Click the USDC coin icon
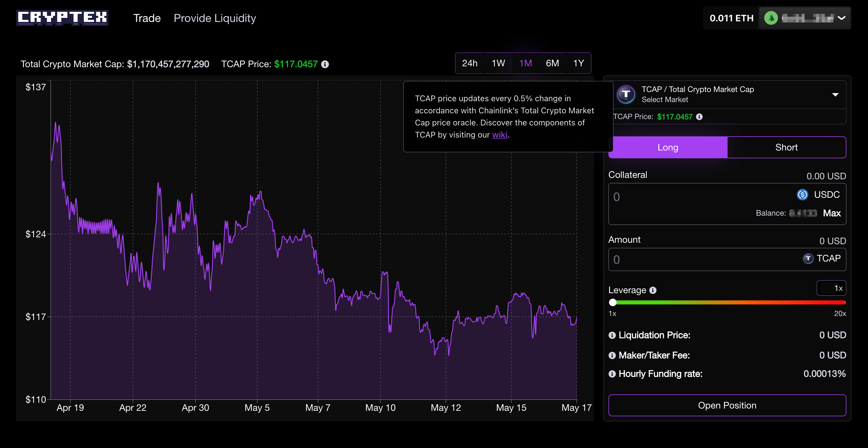 pyautogui.click(x=802, y=194)
